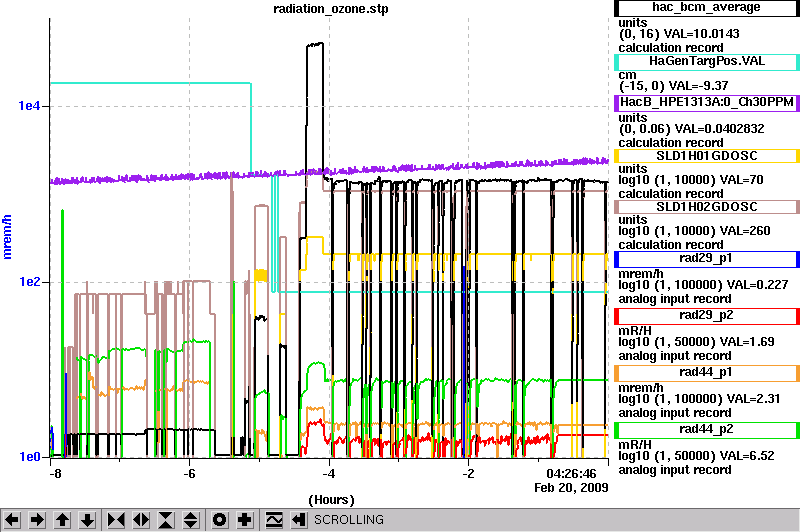
Task: Click the 1e2 Y-axis tick label
Action: (x=29, y=282)
